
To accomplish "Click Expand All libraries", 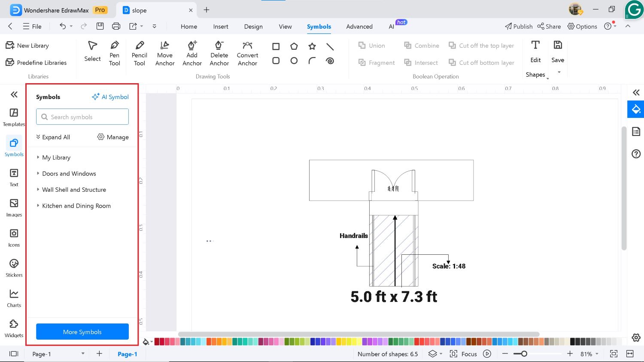I will [x=53, y=137].
